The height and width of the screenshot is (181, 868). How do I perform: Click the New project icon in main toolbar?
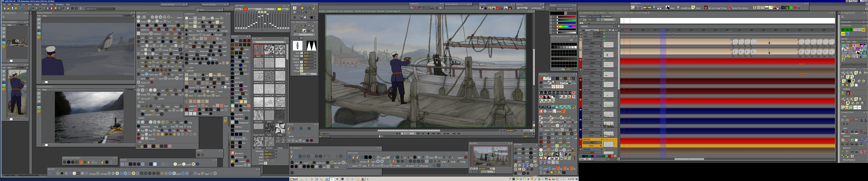coord(5,8)
